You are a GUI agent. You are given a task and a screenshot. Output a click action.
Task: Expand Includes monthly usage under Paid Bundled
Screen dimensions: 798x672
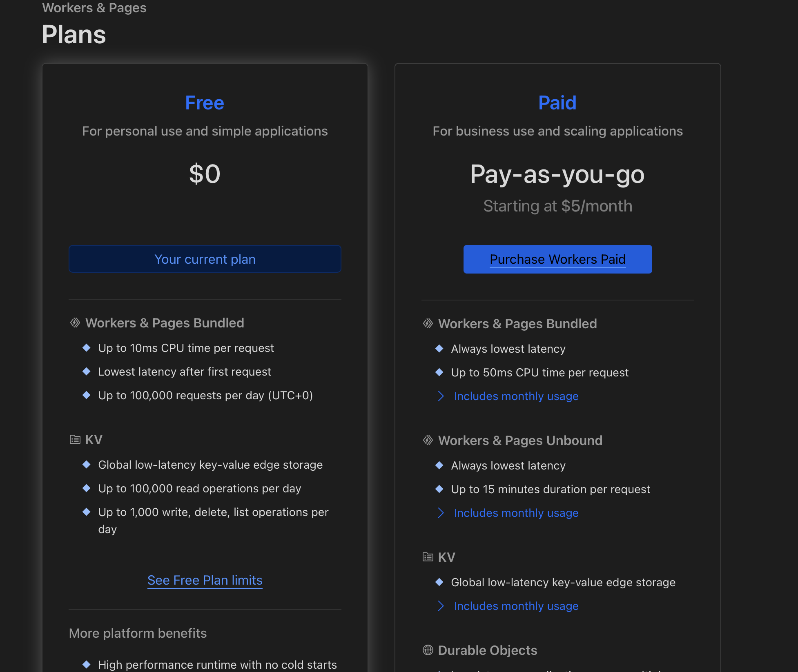516,396
